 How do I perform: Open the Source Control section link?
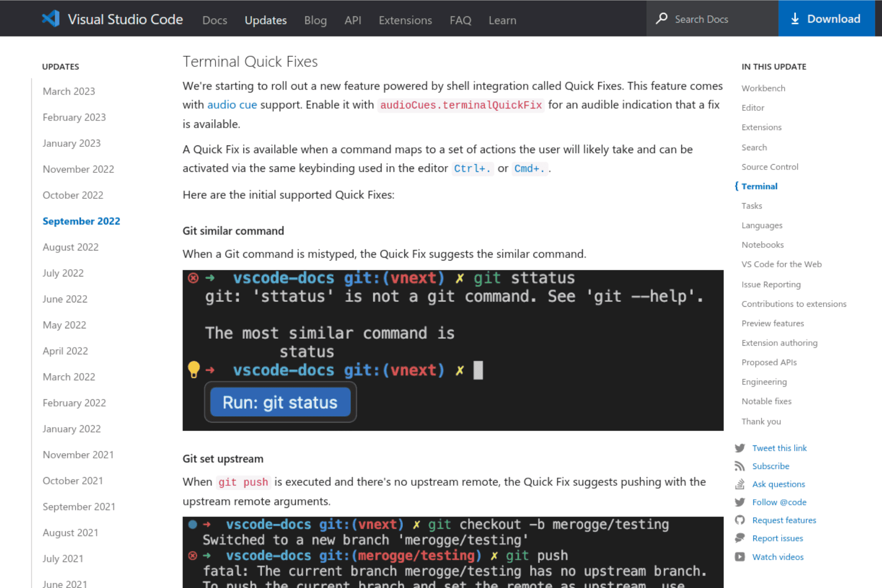(770, 167)
